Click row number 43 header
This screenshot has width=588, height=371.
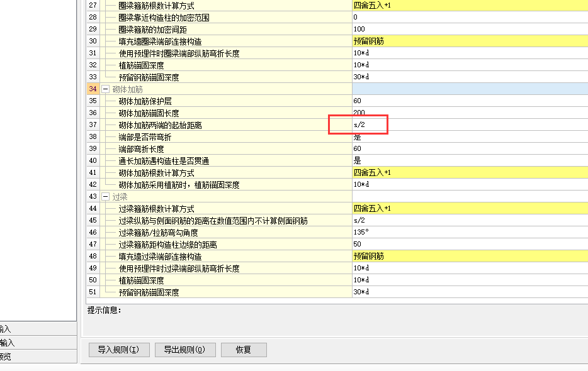tap(93, 197)
